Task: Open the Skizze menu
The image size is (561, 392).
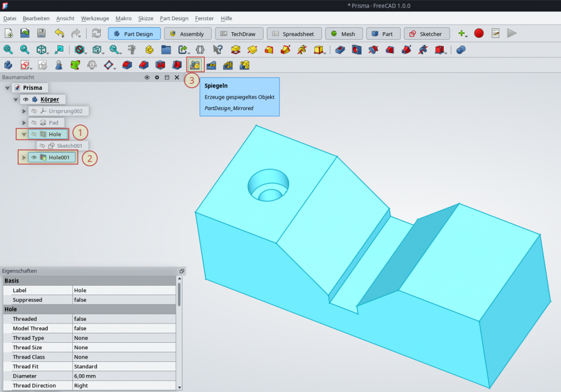Action: (x=146, y=18)
